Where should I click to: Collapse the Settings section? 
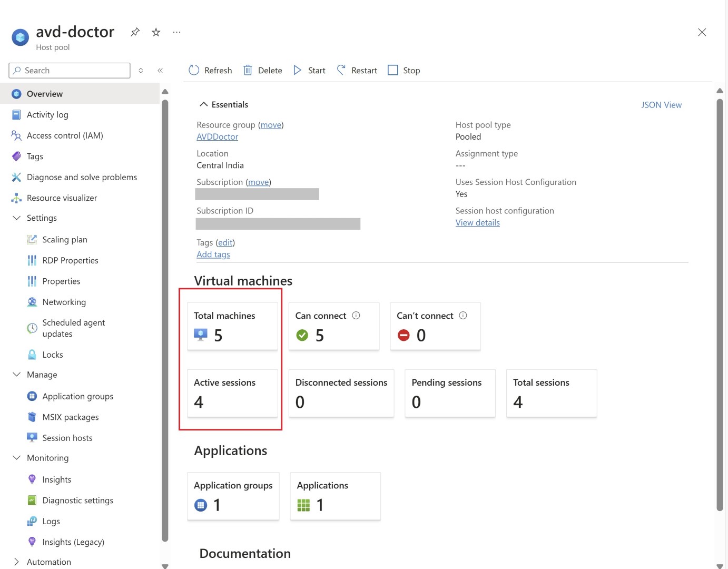point(17,218)
